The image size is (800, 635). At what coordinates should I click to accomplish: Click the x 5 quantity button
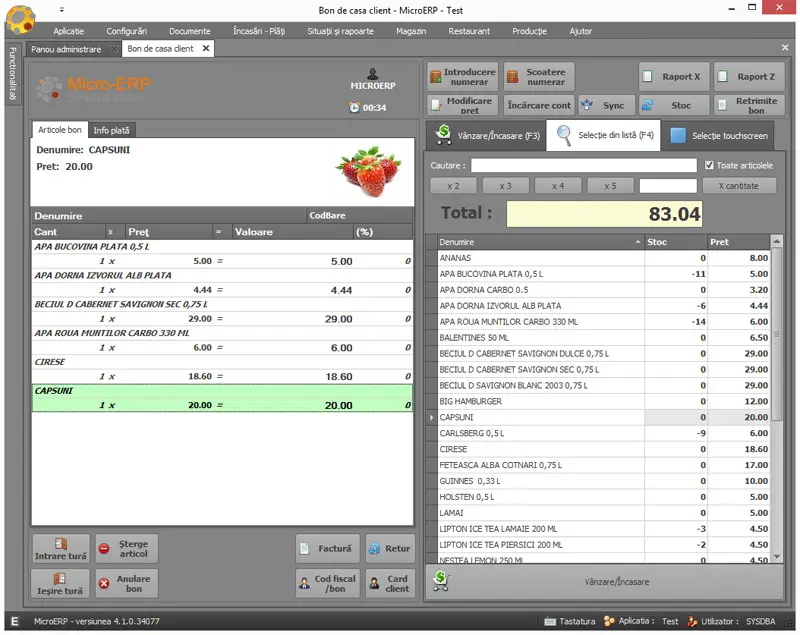point(610,186)
